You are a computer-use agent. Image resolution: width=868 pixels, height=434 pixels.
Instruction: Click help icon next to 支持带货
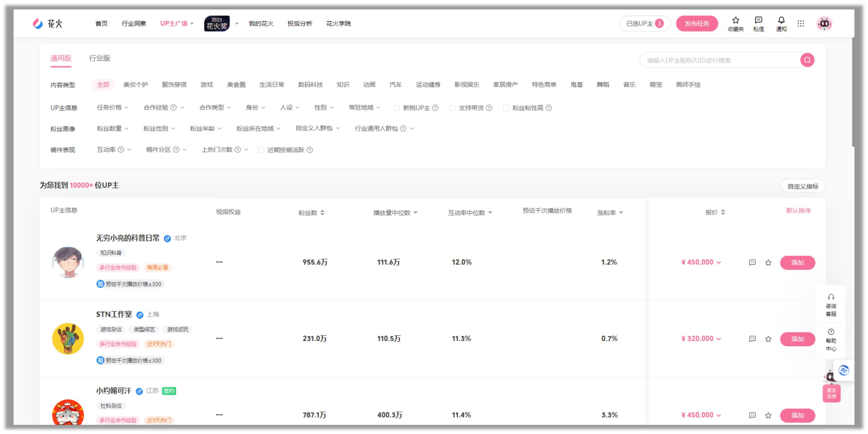click(x=489, y=108)
